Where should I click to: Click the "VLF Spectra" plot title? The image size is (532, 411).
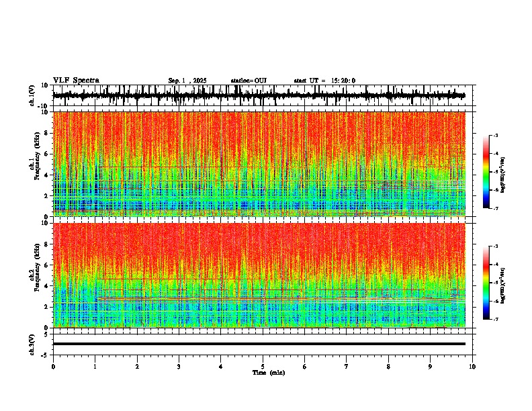point(76,81)
